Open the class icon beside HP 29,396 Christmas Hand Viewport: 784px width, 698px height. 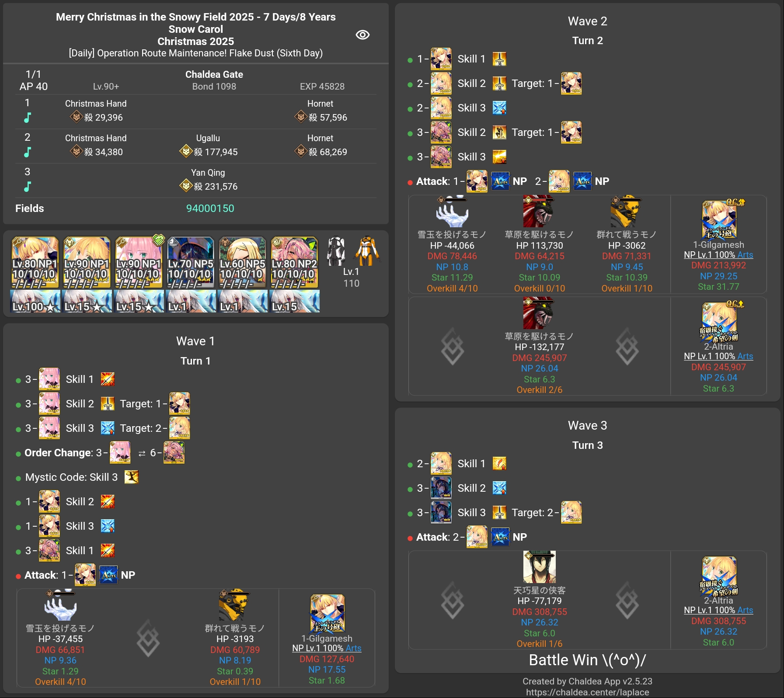point(77,117)
